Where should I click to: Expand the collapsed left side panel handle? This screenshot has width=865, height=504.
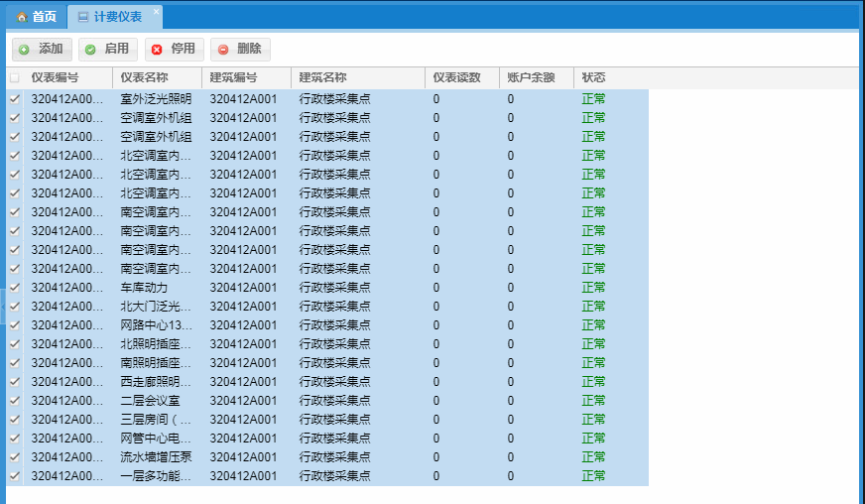[x=3, y=306]
